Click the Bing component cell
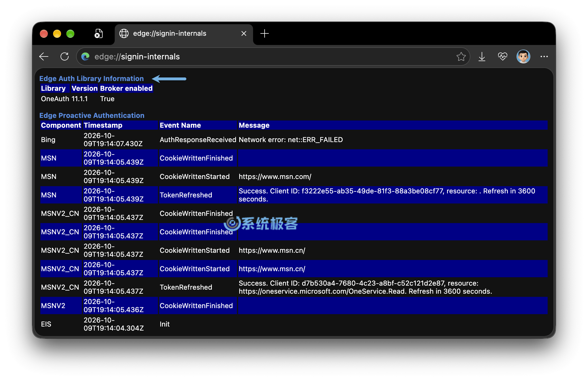Image resolution: width=588 pixels, height=381 pixels. coord(48,140)
